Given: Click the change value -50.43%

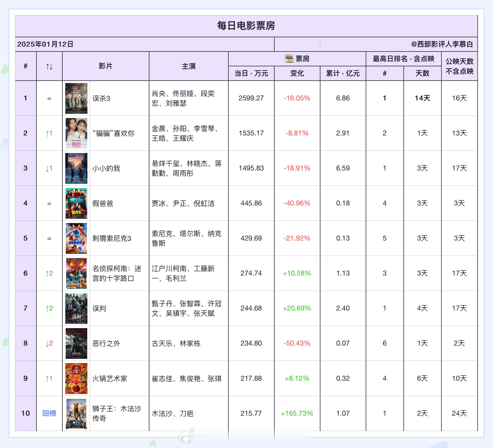Looking at the screenshot, I should coord(297,343).
